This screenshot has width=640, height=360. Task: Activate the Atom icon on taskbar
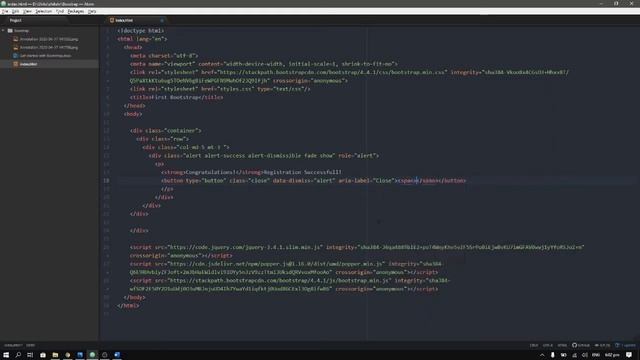pos(92,355)
